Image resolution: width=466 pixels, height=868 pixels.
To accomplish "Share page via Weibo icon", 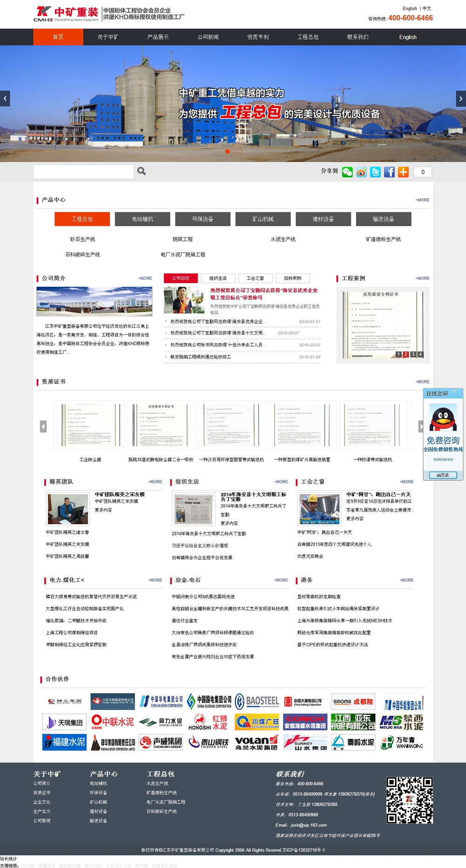I will pyautogui.click(x=361, y=172).
